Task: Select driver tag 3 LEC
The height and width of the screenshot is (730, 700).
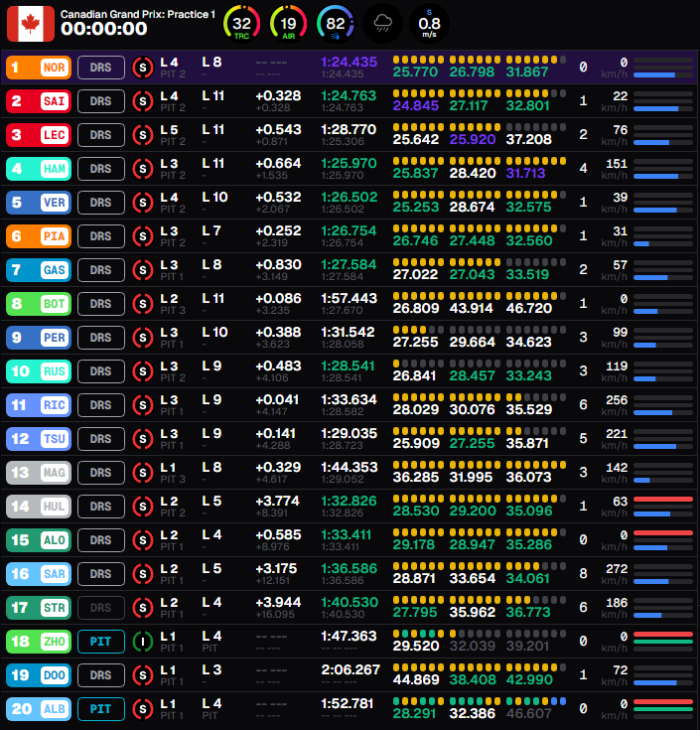Action: [39, 135]
